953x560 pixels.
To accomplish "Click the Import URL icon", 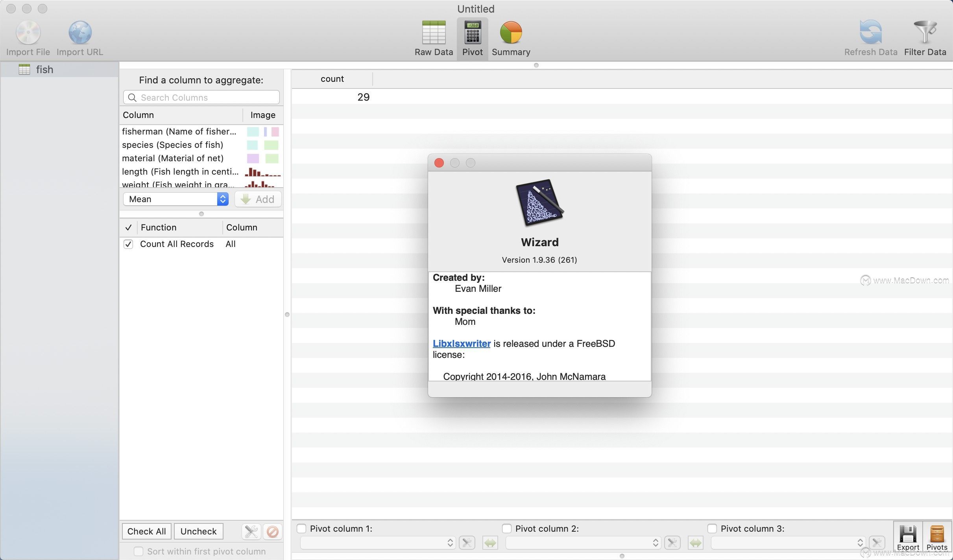I will 79,31.
